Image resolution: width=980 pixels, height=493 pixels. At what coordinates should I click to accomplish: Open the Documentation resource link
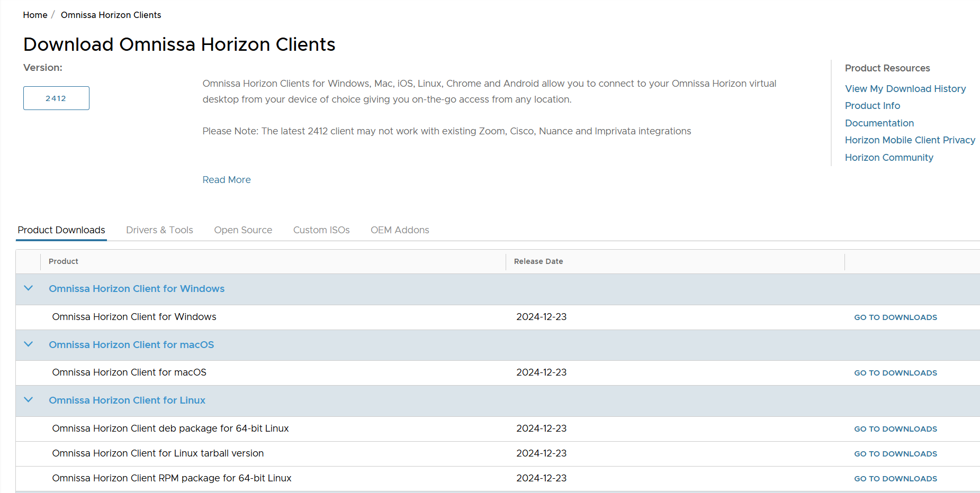[x=879, y=123]
